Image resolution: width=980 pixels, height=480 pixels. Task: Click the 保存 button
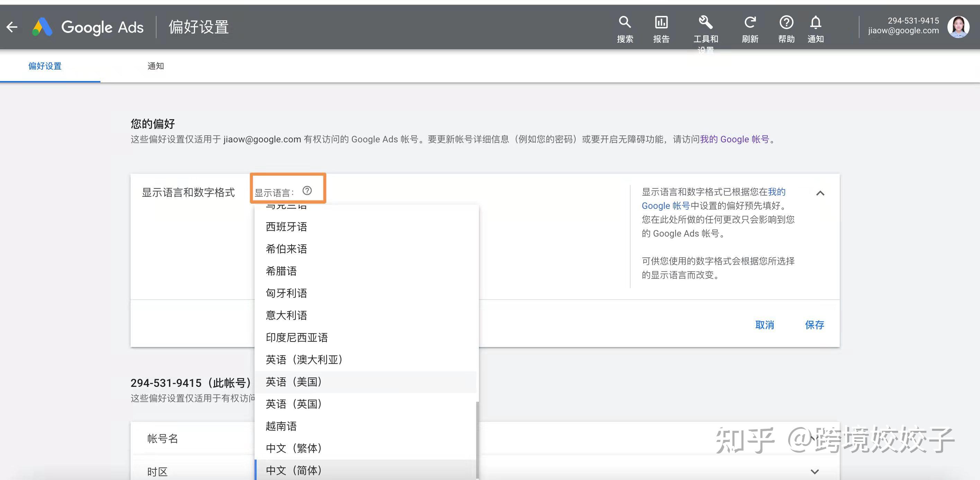click(814, 325)
